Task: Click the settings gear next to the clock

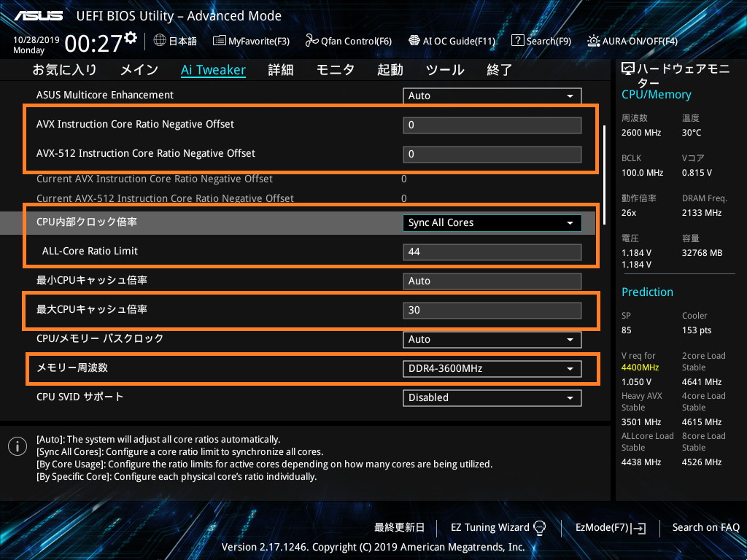Action: point(131,38)
